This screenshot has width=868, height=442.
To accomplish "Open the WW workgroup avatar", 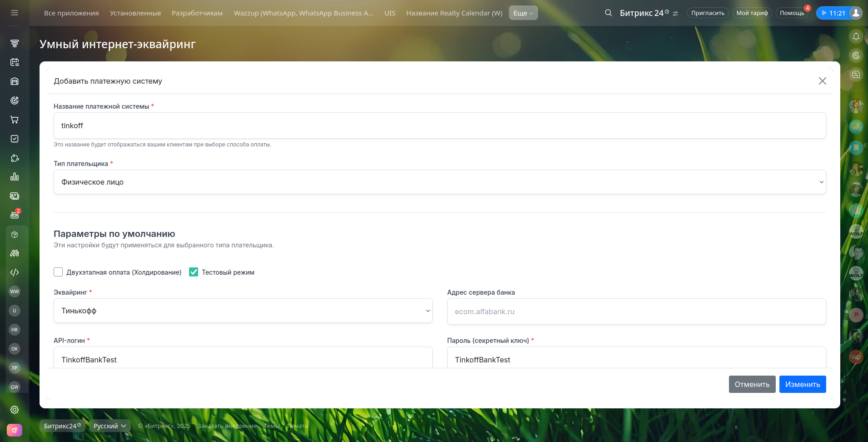I will click(x=15, y=291).
